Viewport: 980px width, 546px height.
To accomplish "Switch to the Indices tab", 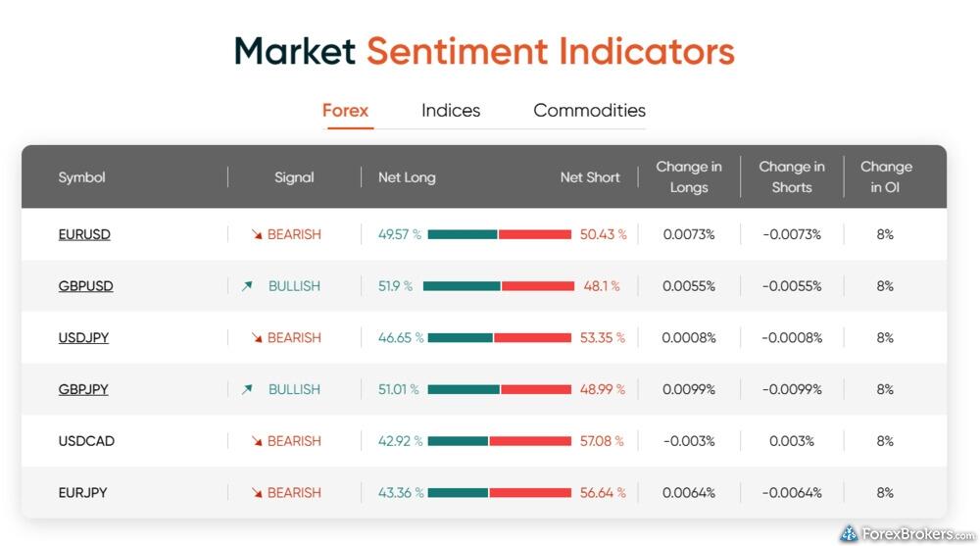I will [x=451, y=111].
